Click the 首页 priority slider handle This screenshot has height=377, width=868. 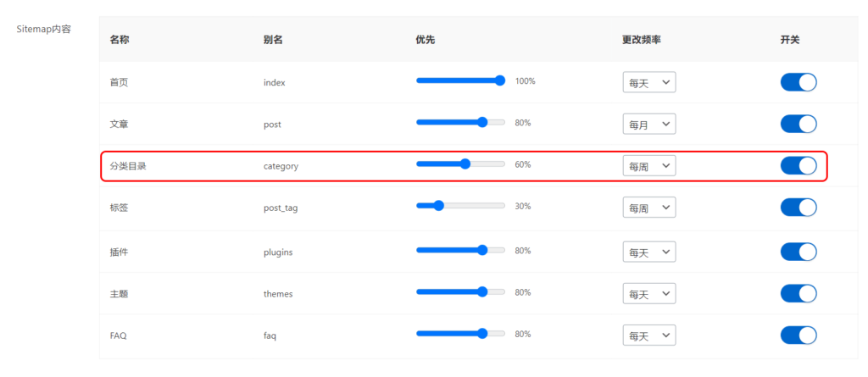click(499, 80)
